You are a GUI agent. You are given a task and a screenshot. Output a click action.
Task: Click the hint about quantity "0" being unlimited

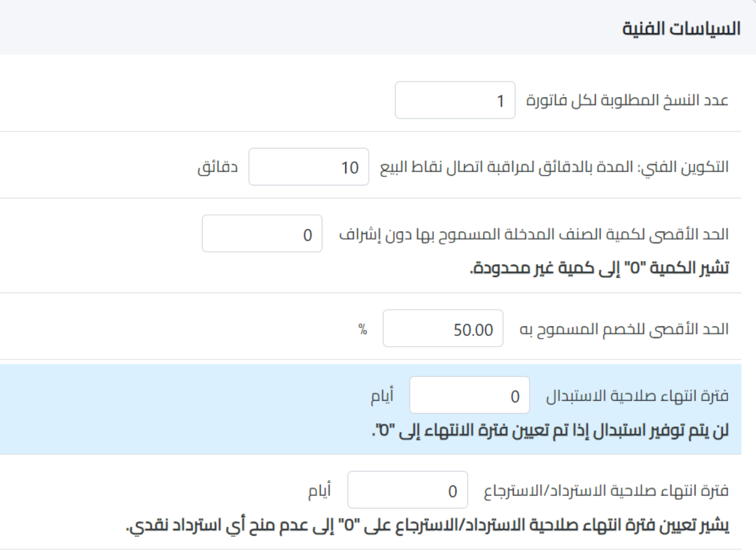[599, 267]
